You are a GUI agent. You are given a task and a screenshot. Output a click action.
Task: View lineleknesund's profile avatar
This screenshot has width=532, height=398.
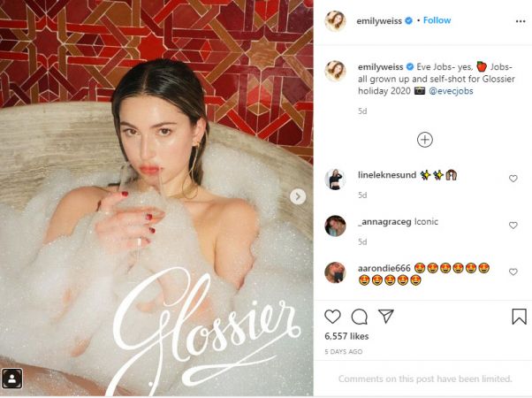[x=335, y=179]
